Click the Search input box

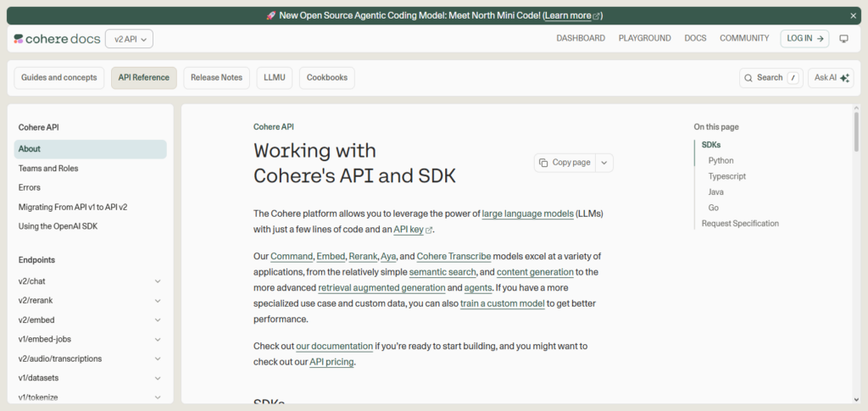tap(771, 78)
